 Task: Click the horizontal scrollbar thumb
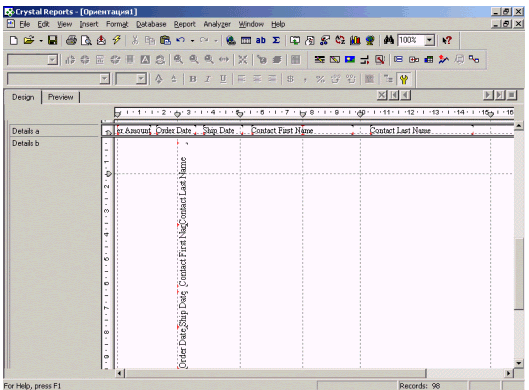coord(276,373)
